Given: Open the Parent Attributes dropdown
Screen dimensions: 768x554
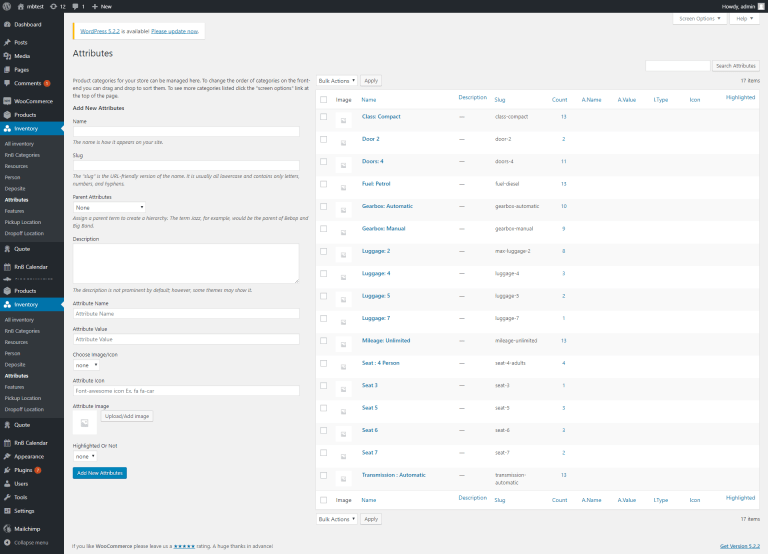Looking at the screenshot, I should point(109,208).
